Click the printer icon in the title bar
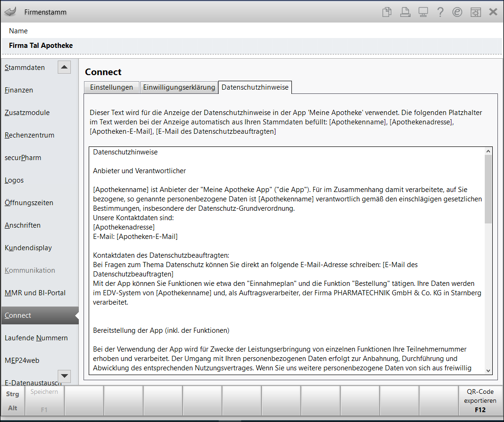The height and width of the screenshot is (422, 504). tap(405, 12)
